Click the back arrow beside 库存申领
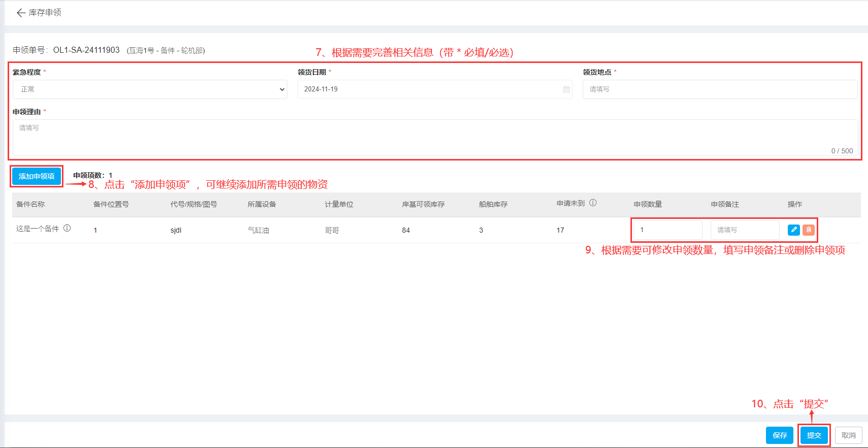This screenshot has height=448, width=868. click(x=21, y=13)
